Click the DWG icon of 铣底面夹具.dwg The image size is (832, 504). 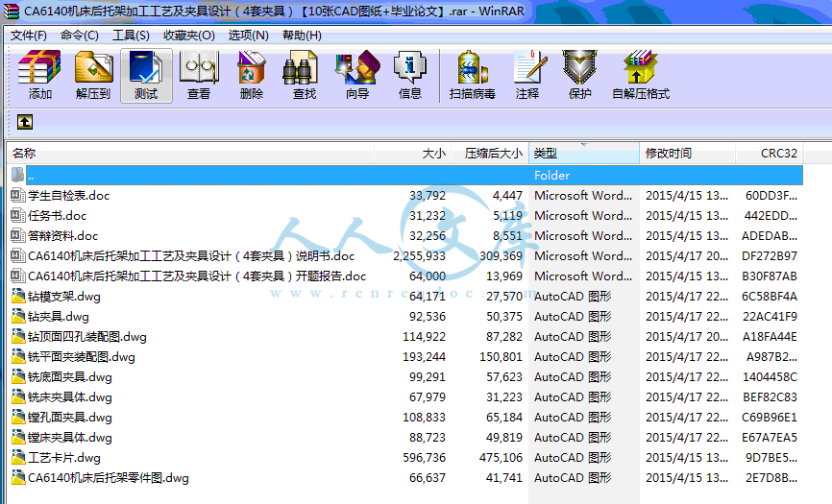(x=18, y=376)
